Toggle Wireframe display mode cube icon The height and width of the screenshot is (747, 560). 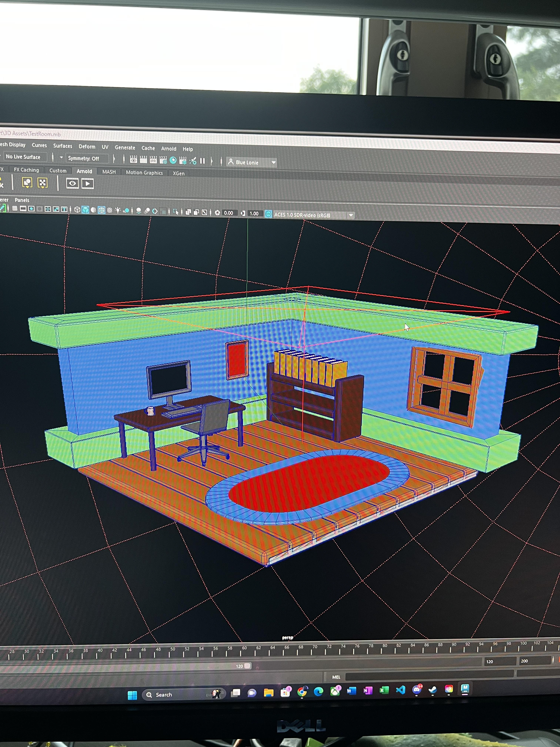(77, 210)
